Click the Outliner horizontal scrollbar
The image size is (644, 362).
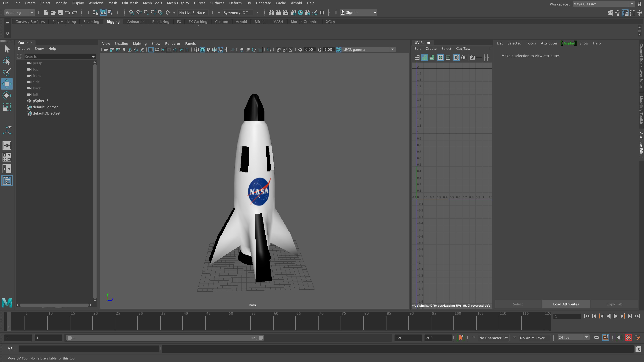pyautogui.click(x=54, y=305)
